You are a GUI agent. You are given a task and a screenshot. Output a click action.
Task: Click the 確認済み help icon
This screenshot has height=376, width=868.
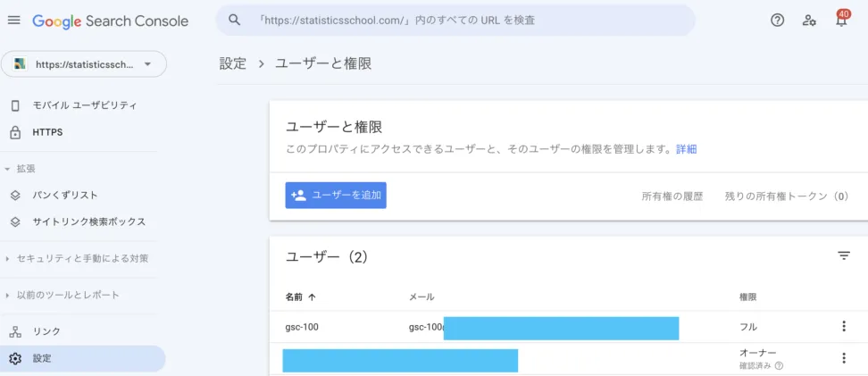(779, 365)
